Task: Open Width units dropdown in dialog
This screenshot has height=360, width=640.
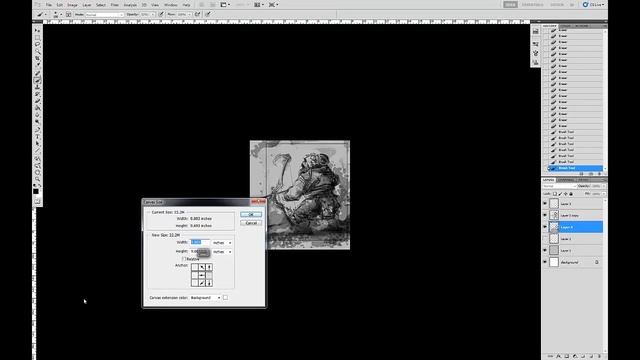Action: (222, 243)
